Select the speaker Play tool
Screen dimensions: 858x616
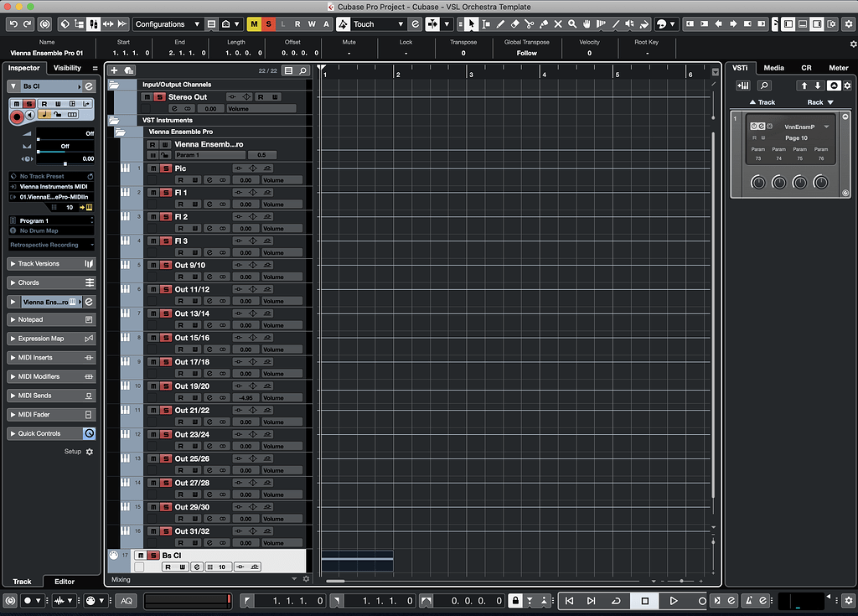630,24
